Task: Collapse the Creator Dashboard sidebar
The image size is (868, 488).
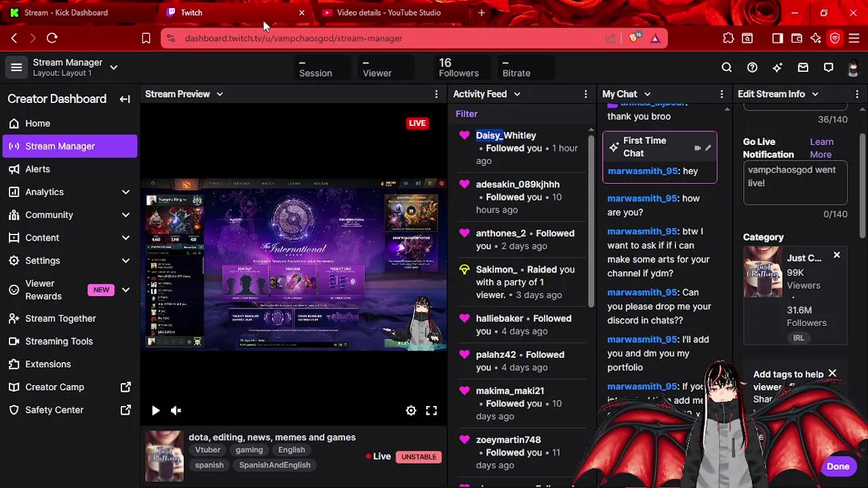Action: click(125, 99)
